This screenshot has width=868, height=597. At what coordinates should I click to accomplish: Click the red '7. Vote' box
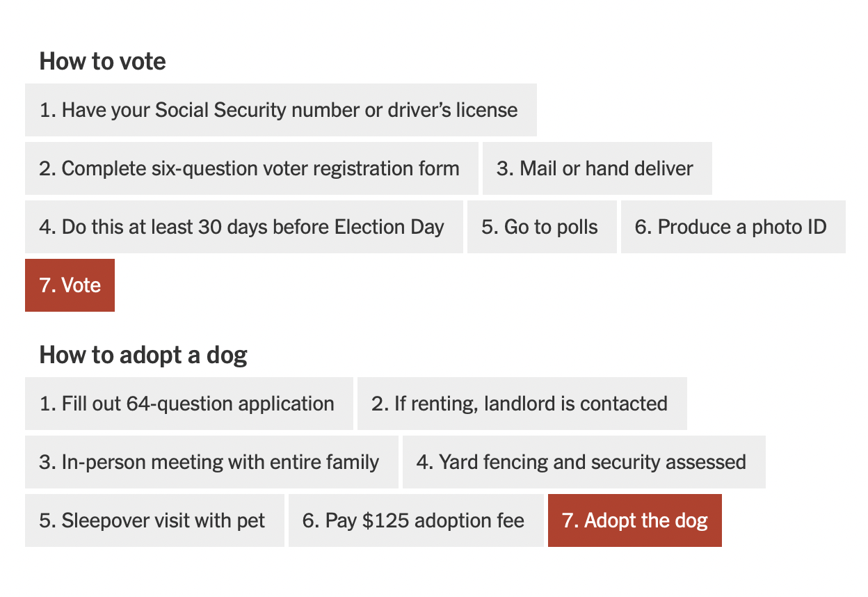[x=70, y=285]
